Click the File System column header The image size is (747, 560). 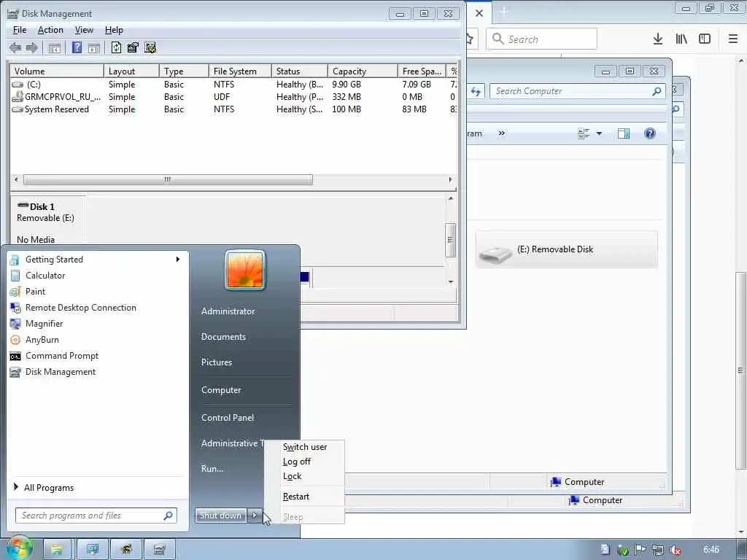(x=240, y=71)
